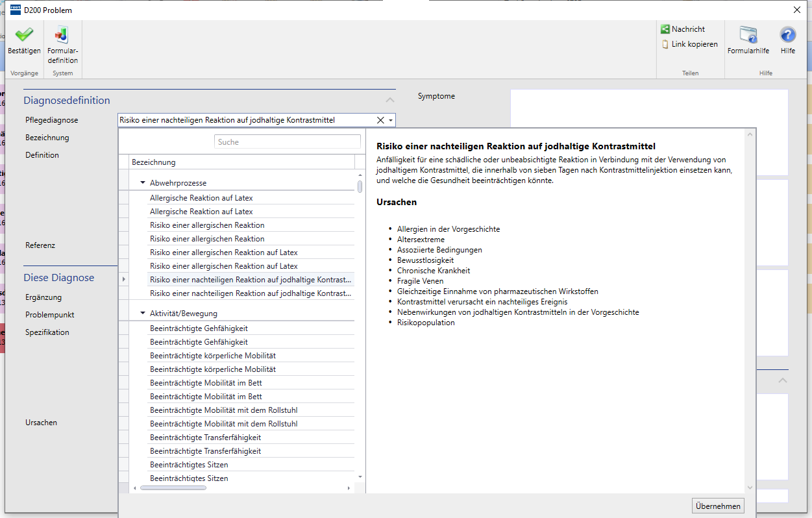Select the first Beeinträchtigte Transferfähigkeit entry

click(205, 438)
